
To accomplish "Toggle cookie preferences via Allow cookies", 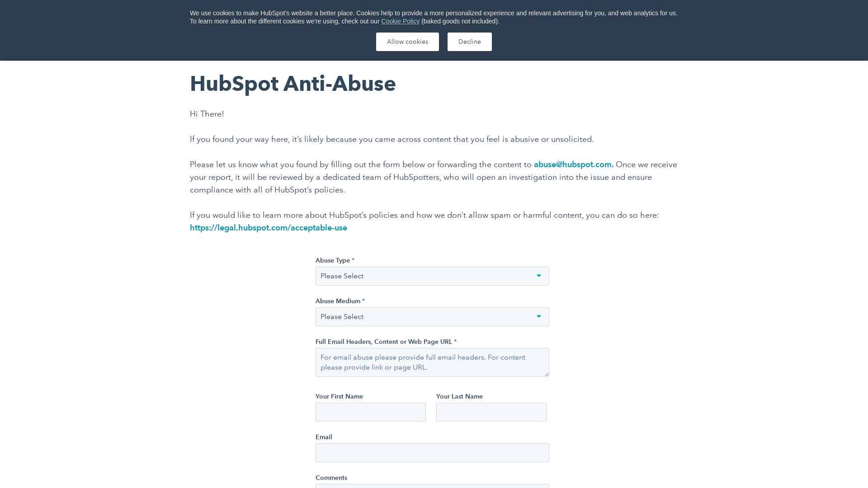I will click(x=407, y=42).
